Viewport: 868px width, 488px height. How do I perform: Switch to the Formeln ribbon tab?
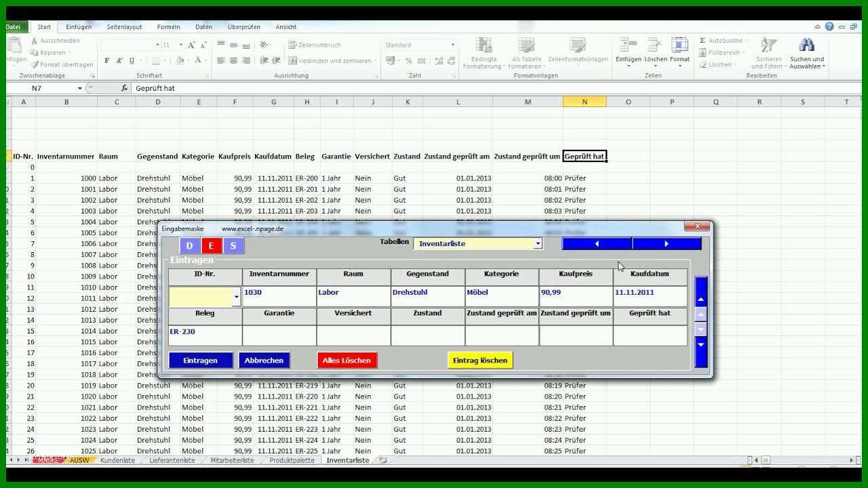[168, 27]
